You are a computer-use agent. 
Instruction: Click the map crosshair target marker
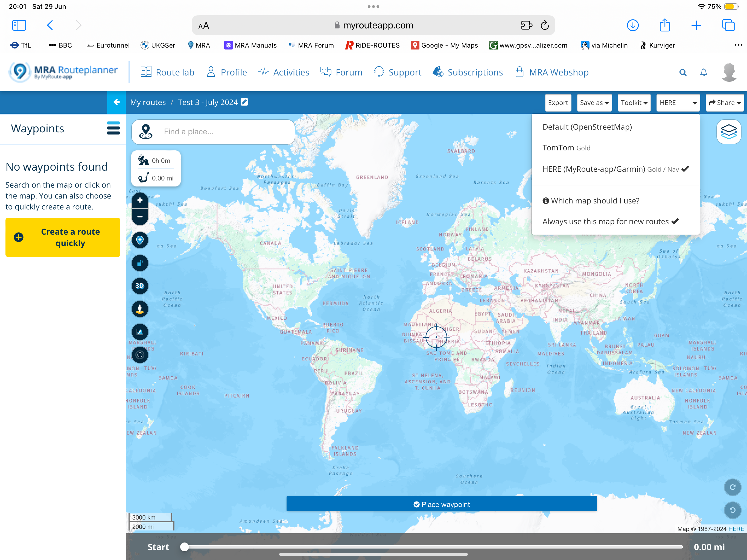tap(436, 337)
